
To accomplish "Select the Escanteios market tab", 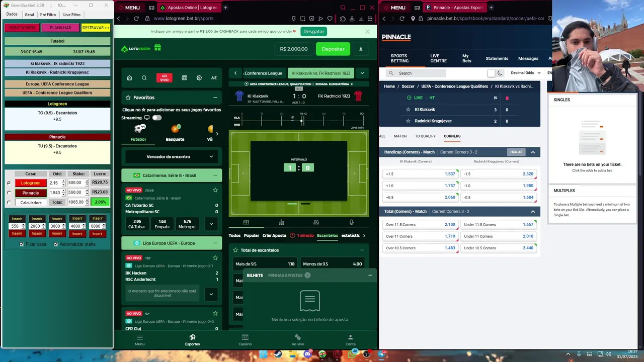I will (328, 235).
